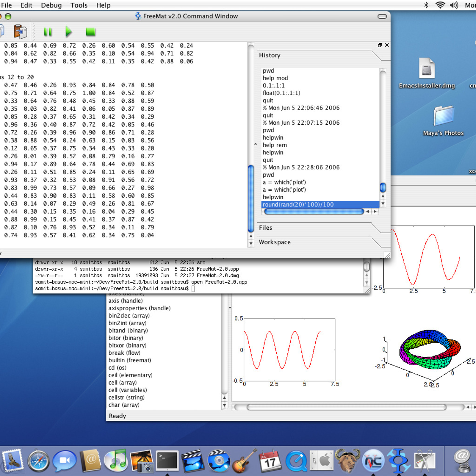
Task: Open the Edit menu
Action: pos(26,5)
